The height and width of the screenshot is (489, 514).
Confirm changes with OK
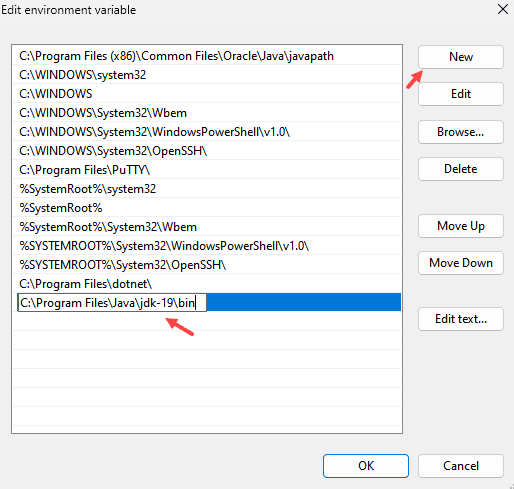pos(366,466)
